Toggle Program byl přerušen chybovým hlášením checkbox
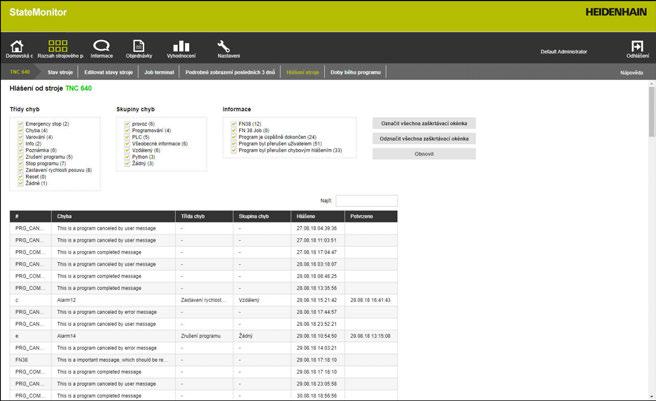Screen dimensions: 656x401 [234, 150]
